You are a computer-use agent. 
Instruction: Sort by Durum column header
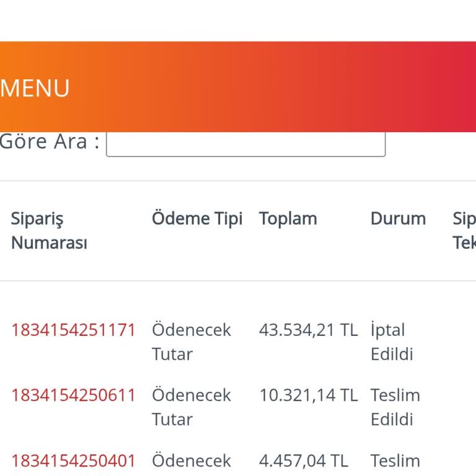399,219
